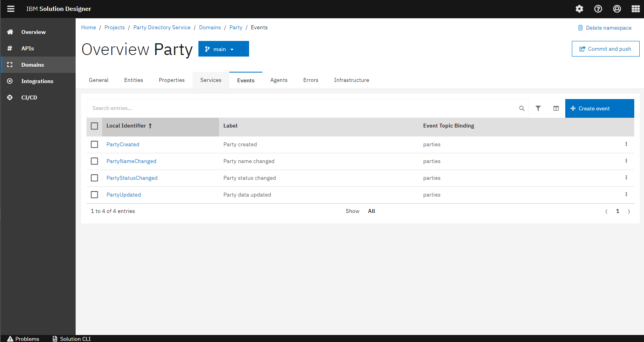Viewport: 644px width, 342px height.
Task: Toggle the select-all header checkbox
Action: [94, 126]
